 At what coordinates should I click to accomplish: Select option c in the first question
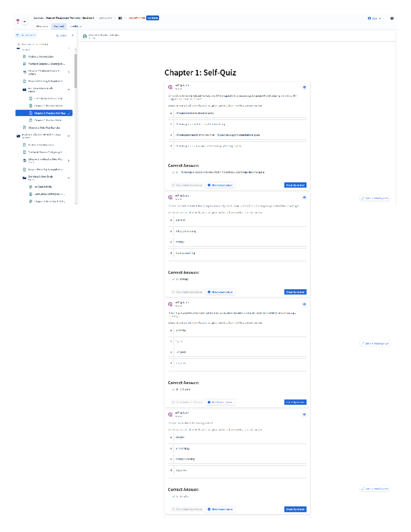point(237,135)
